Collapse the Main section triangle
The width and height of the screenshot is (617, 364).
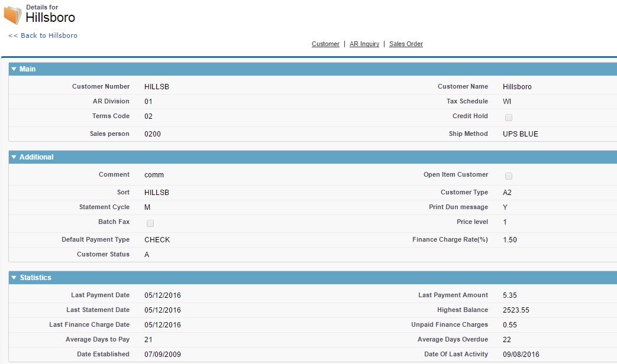tap(14, 69)
